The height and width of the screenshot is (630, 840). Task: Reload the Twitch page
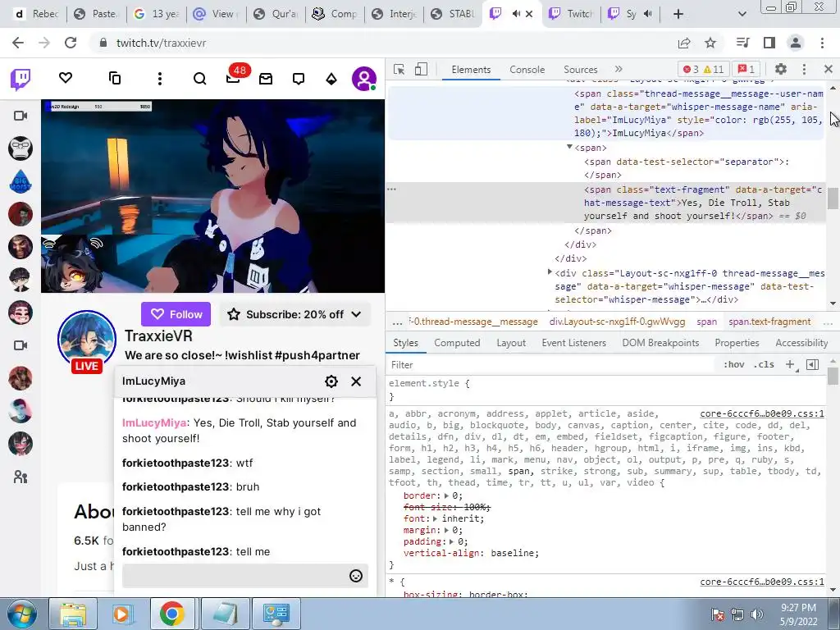tap(71, 43)
